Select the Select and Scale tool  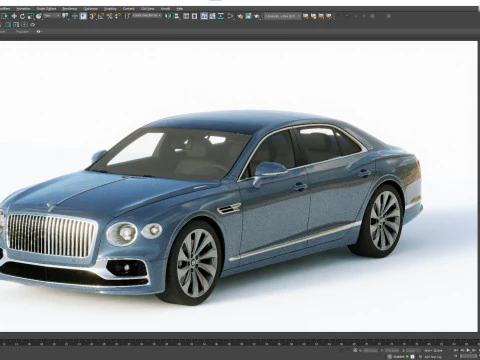[x=31, y=16]
